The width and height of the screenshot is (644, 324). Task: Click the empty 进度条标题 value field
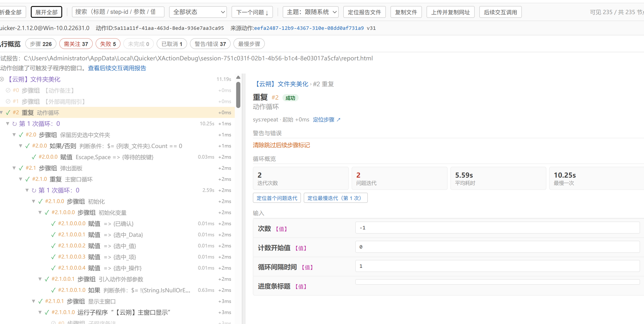(x=497, y=282)
